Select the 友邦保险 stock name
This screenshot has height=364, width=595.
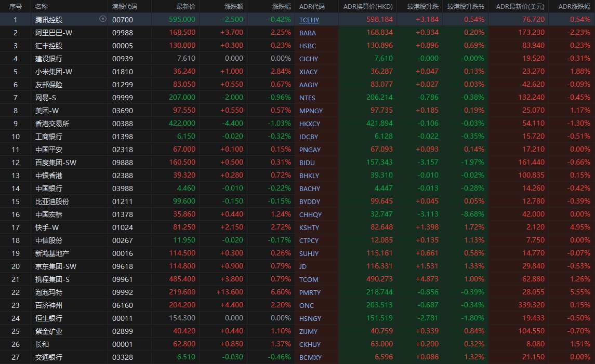click(48, 85)
